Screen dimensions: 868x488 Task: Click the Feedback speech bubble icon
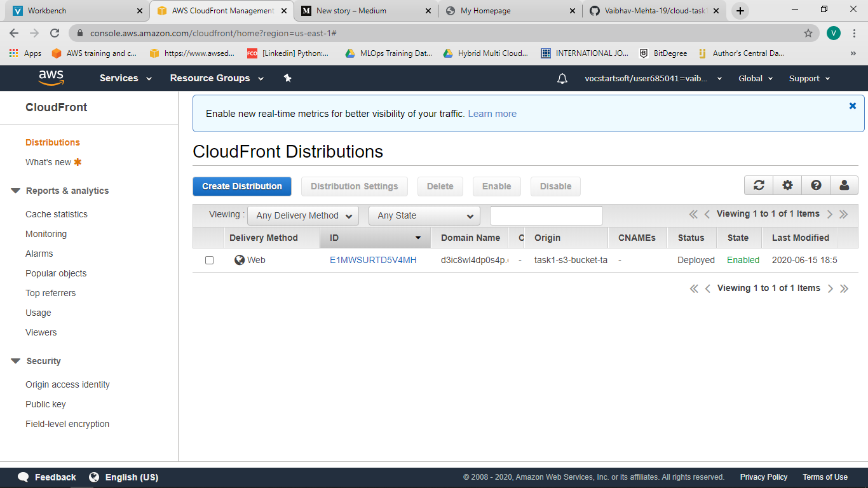coord(24,477)
